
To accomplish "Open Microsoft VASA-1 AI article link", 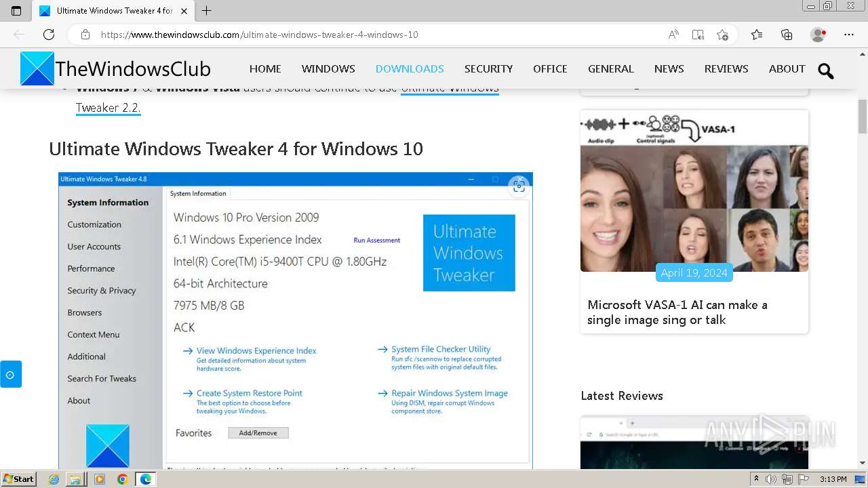I will click(677, 312).
